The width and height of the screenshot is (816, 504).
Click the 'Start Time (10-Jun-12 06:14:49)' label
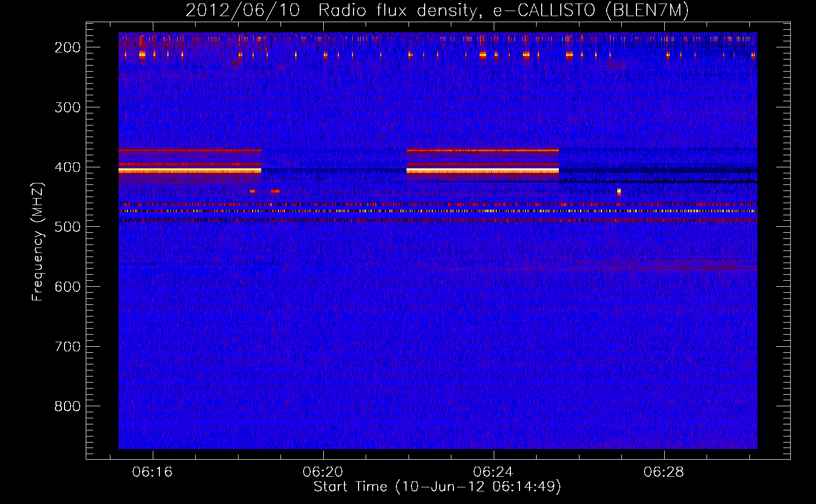pos(437,487)
